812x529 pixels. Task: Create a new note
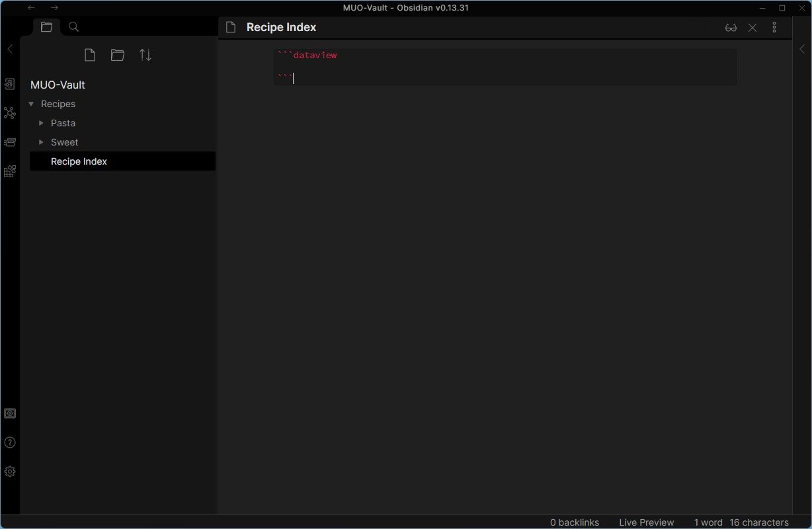click(90, 55)
